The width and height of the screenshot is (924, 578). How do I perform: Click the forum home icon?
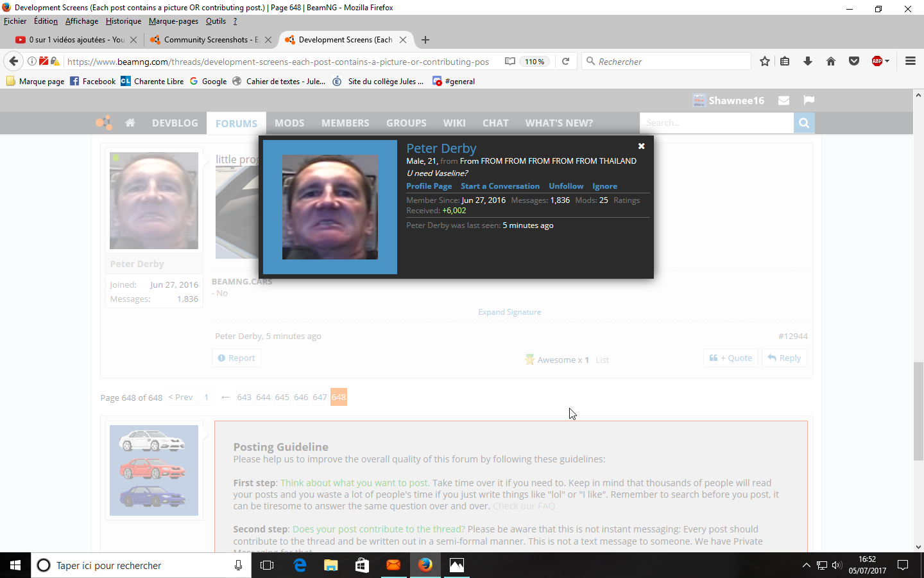tap(130, 123)
